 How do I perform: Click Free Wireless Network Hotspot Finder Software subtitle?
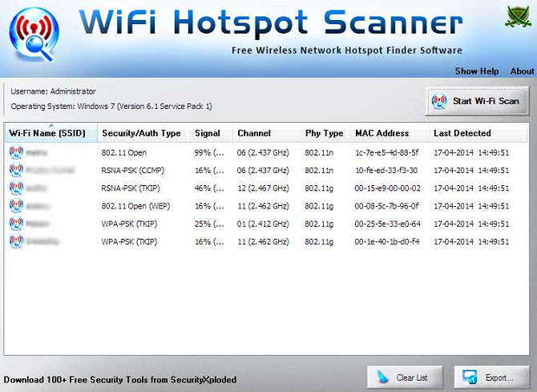pyautogui.click(x=346, y=51)
